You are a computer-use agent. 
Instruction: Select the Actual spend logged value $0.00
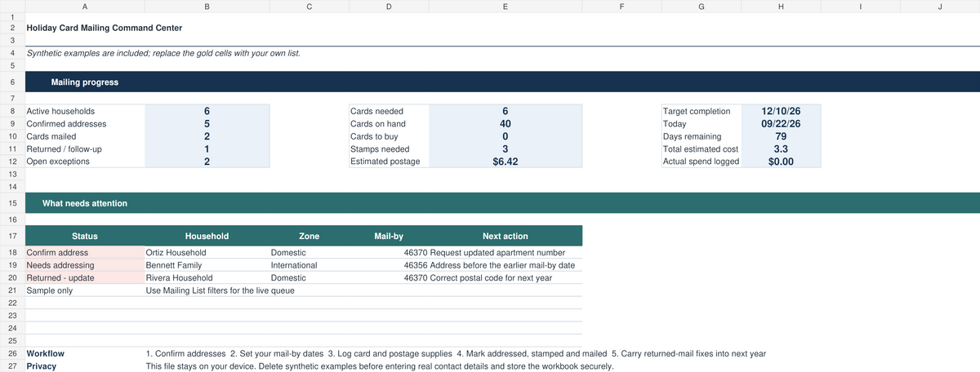click(x=781, y=162)
